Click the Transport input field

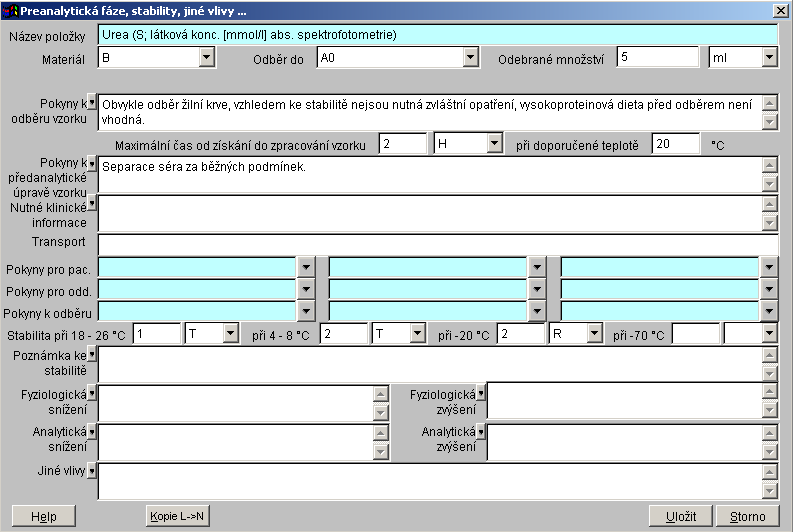[x=437, y=244]
